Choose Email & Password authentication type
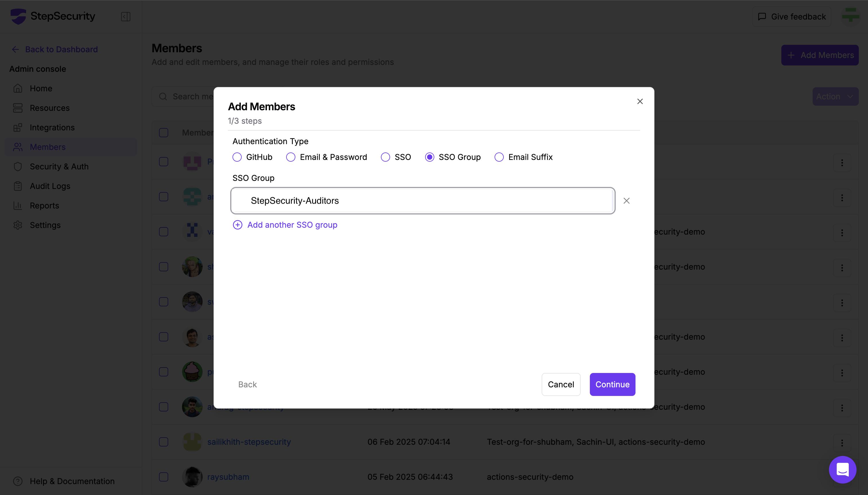Image resolution: width=868 pixels, height=495 pixels. [290, 157]
